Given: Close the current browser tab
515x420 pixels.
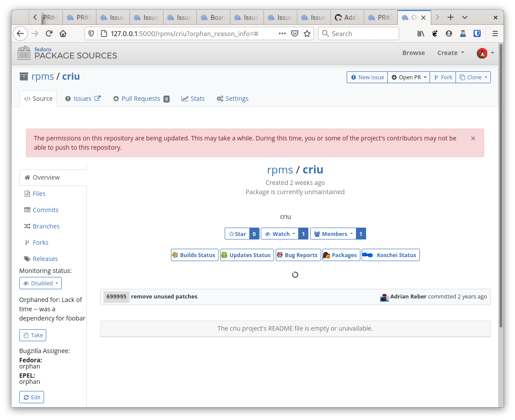Looking at the screenshot, I should pyautogui.click(x=423, y=18).
